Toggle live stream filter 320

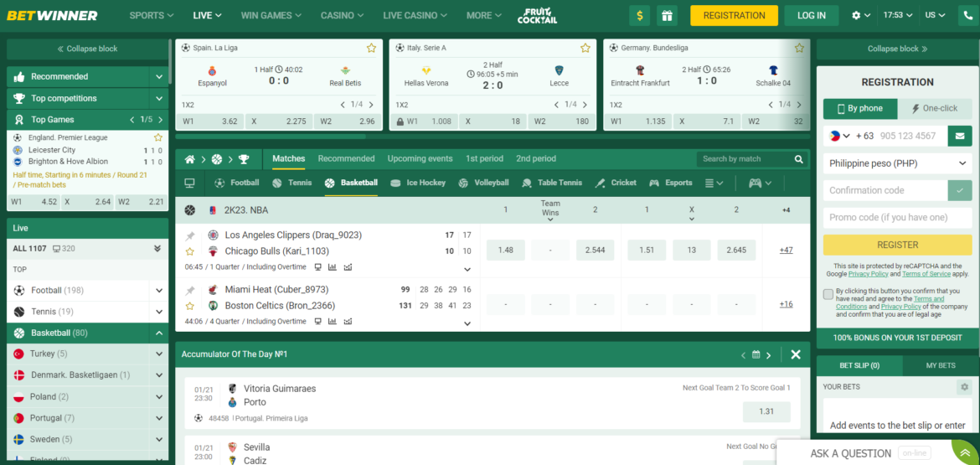64,249
